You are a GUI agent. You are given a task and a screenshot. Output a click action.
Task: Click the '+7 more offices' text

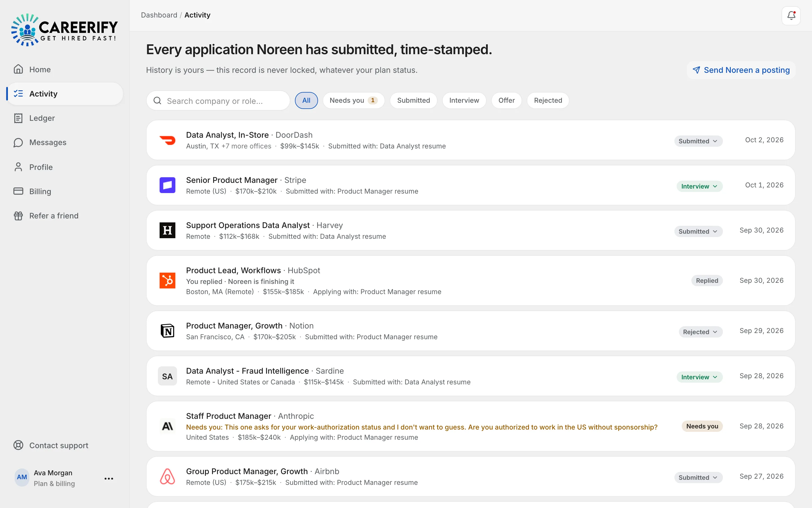pyautogui.click(x=246, y=146)
